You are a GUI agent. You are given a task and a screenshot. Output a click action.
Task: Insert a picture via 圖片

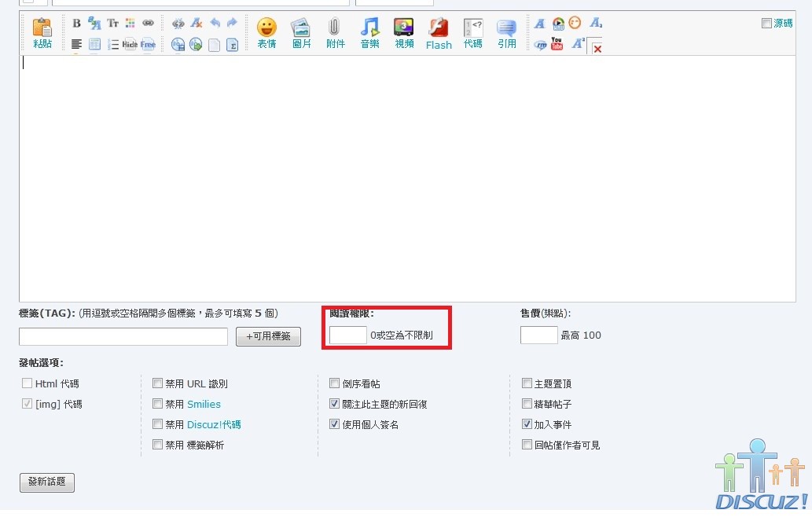tap(301, 33)
